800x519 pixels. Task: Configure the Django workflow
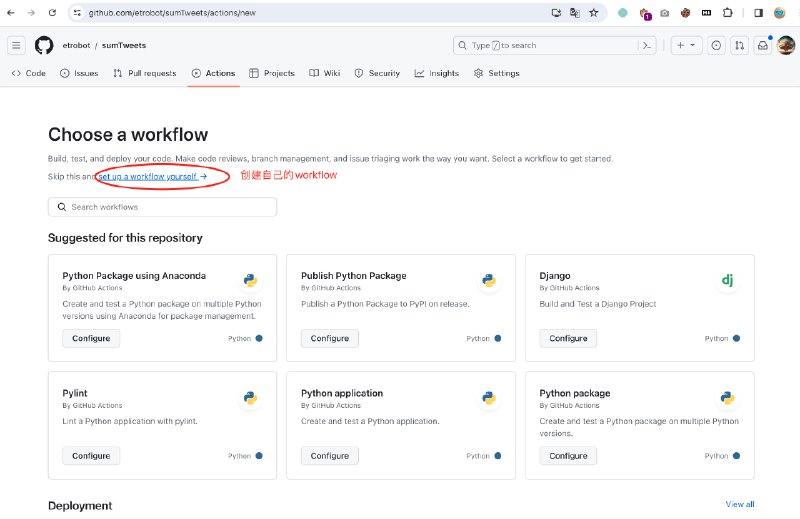pyautogui.click(x=568, y=338)
